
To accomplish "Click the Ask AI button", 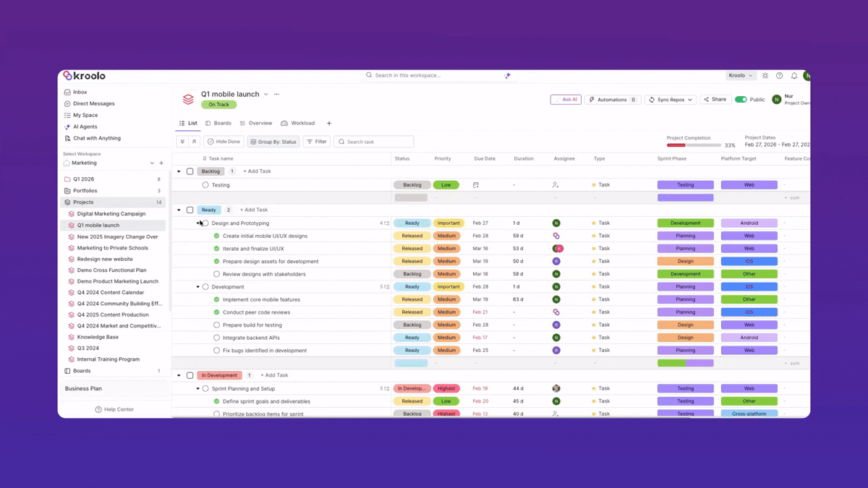I will pyautogui.click(x=565, y=99).
